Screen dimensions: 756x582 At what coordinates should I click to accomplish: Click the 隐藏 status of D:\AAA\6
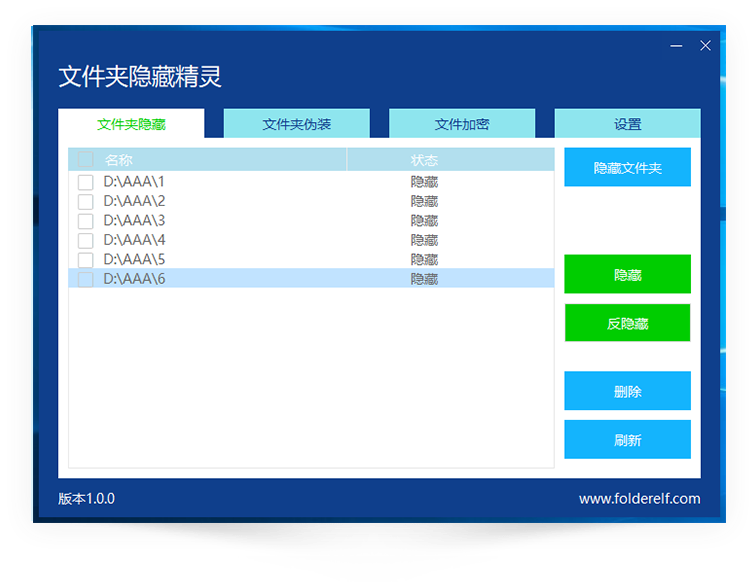point(424,279)
